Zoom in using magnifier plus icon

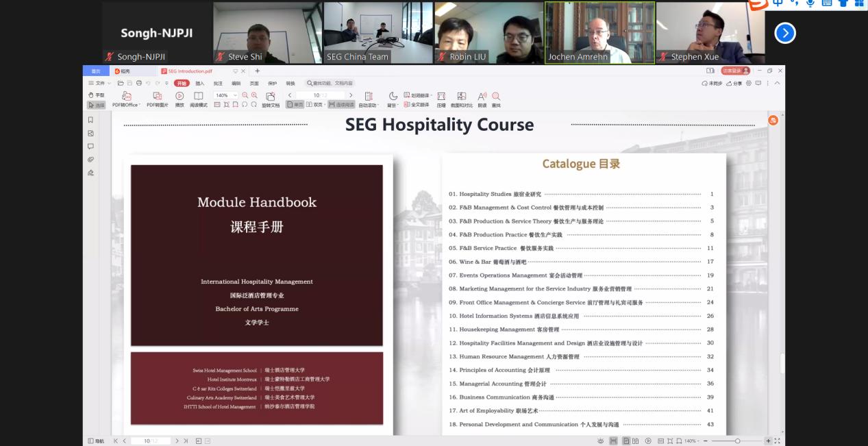254,95
